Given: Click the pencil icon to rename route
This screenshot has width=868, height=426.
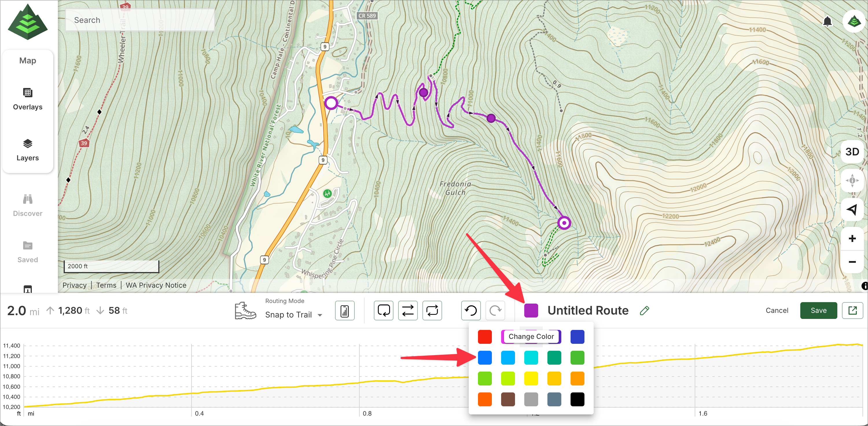Looking at the screenshot, I should [644, 311].
